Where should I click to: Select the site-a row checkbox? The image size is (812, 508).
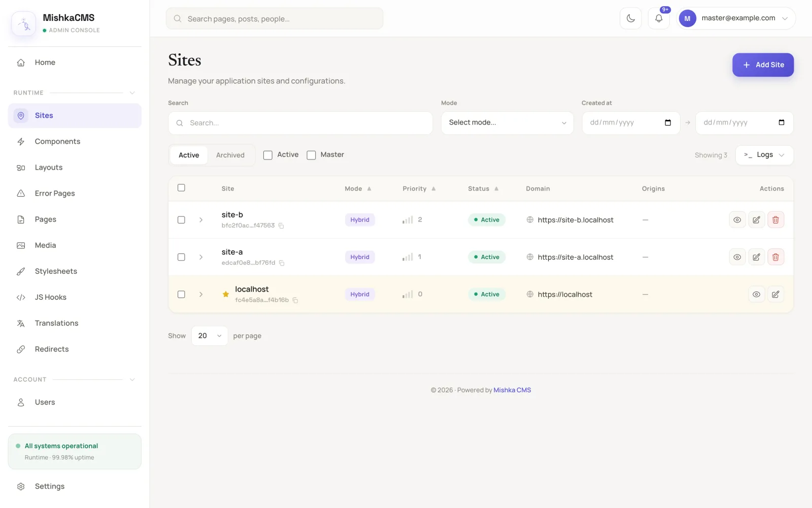181,257
